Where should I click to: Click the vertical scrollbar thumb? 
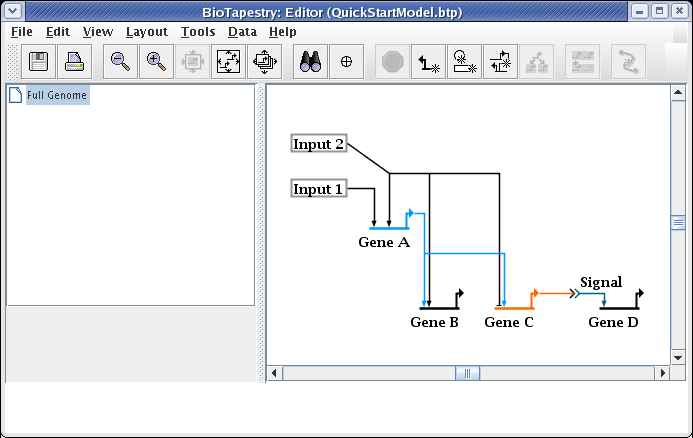677,222
